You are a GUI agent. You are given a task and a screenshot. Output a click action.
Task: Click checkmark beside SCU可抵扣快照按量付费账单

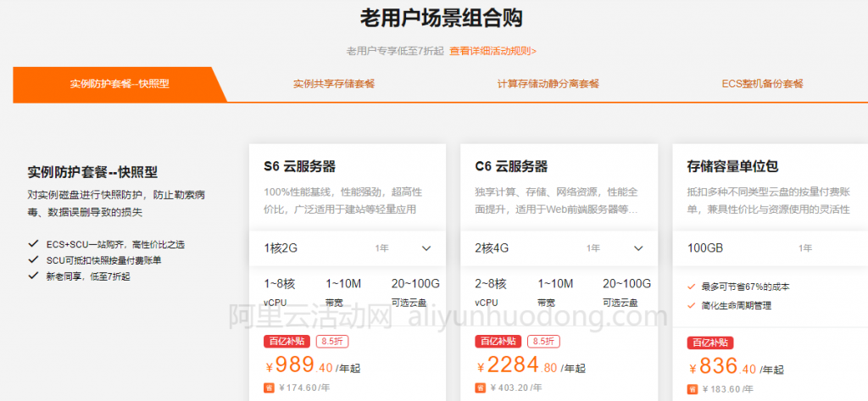(x=33, y=259)
